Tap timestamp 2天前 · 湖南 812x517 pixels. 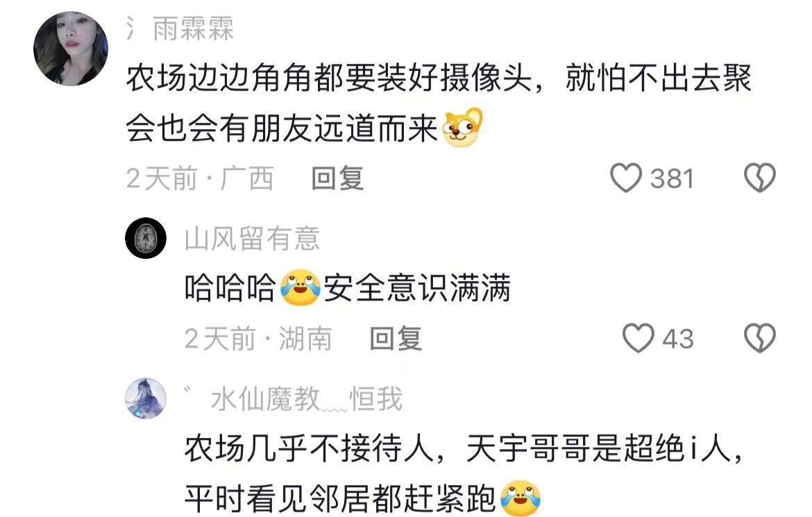tap(258, 338)
